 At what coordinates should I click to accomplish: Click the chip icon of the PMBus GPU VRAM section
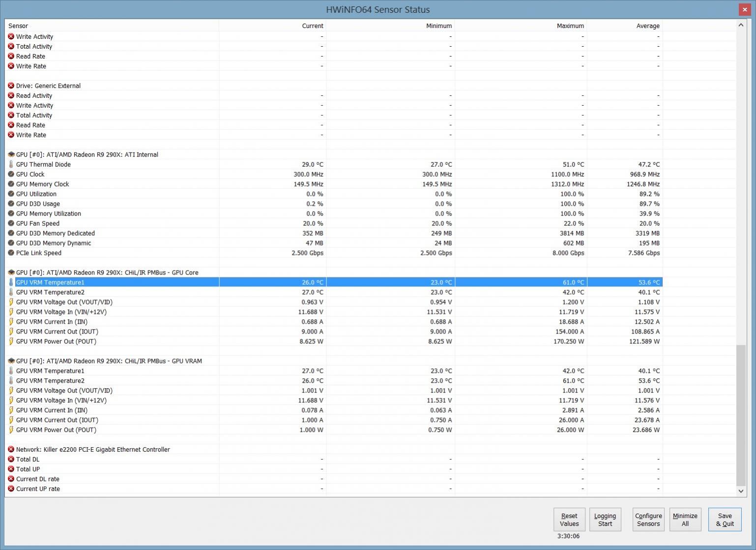click(11, 361)
